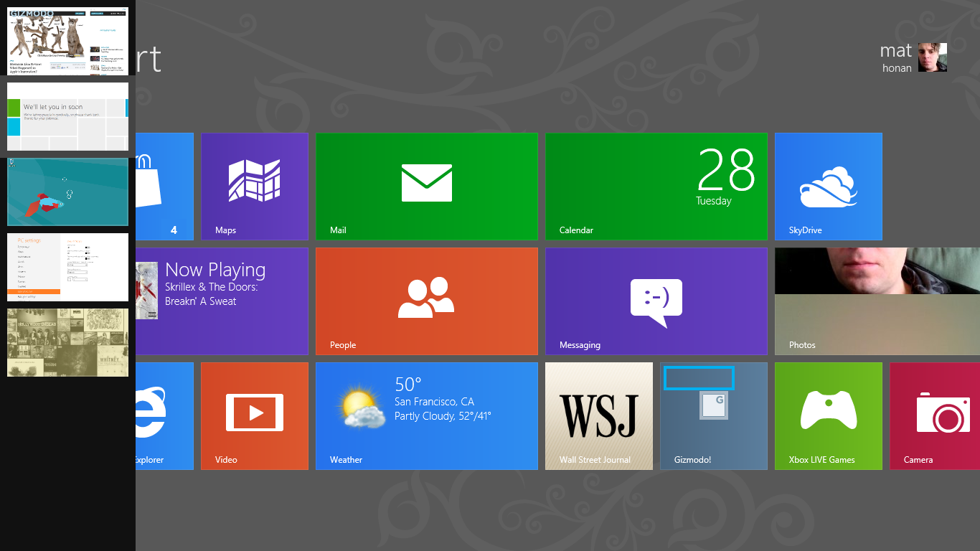The height and width of the screenshot is (551, 980).
Task: Open the Gizmodo! pinned tile
Action: 714,416
